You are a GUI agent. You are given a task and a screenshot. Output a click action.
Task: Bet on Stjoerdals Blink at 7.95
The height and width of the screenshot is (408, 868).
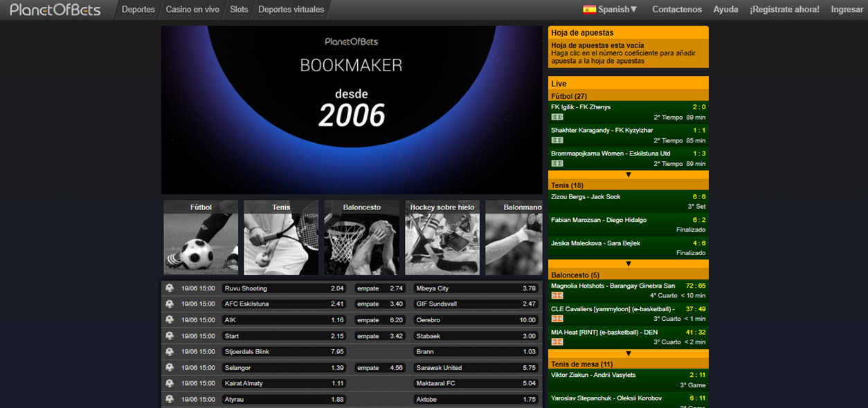(x=284, y=352)
